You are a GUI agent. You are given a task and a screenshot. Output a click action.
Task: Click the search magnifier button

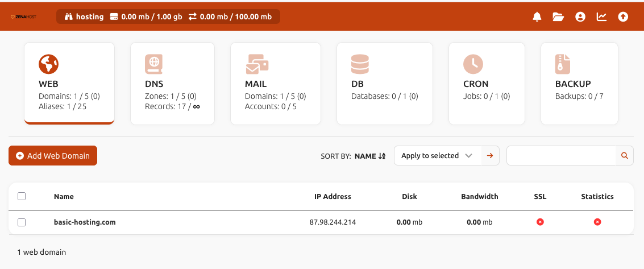tap(625, 156)
